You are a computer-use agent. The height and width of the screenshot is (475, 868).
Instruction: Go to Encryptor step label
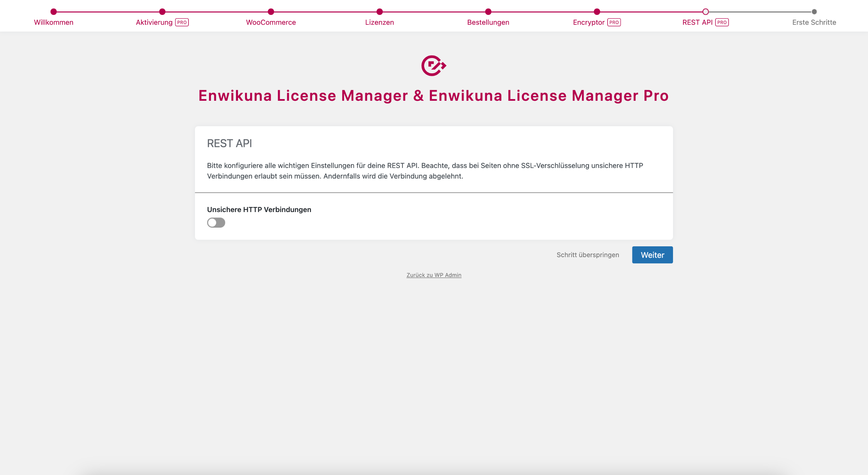[589, 22]
